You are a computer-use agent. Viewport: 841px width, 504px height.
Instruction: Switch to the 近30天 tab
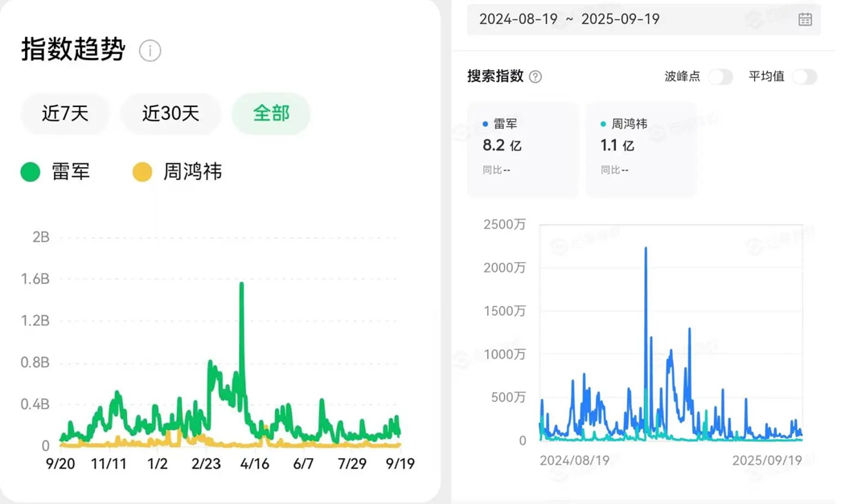point(170,113)
